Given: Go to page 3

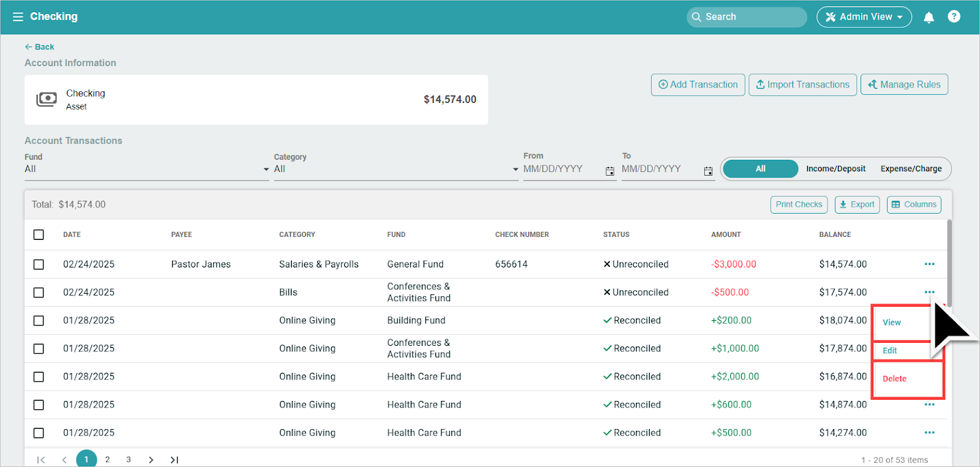Looking at the screenshot, I should (129, 460).
